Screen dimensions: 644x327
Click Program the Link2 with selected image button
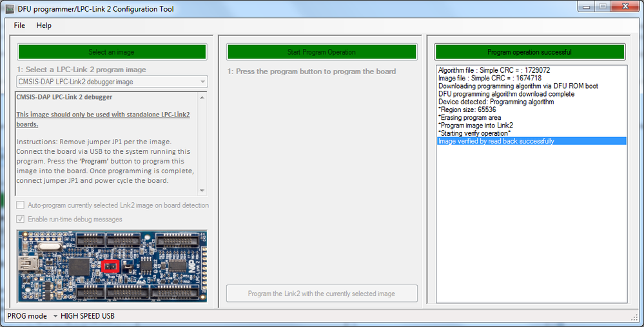[x=322, y=294]
